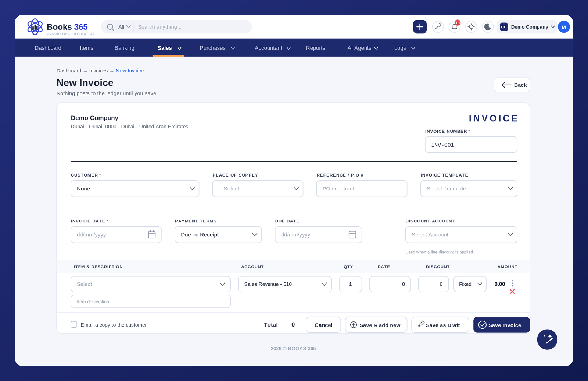Open the Items nav tab
The width and height of the screenshot is (588, 381).
(x=86, y=48)
